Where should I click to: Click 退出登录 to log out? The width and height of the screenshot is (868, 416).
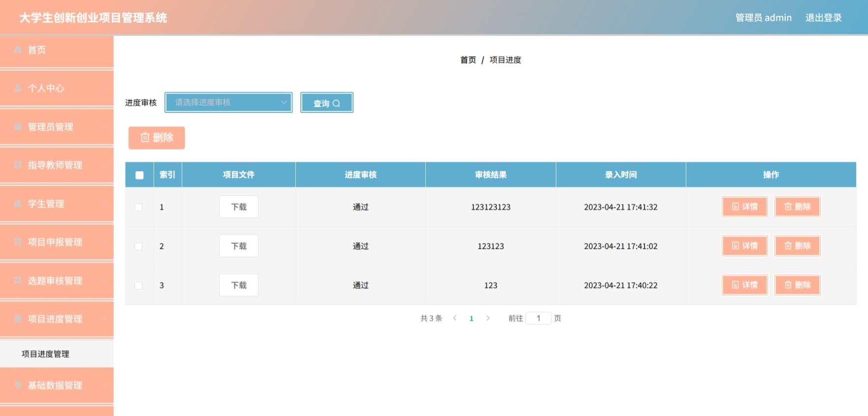823,18
